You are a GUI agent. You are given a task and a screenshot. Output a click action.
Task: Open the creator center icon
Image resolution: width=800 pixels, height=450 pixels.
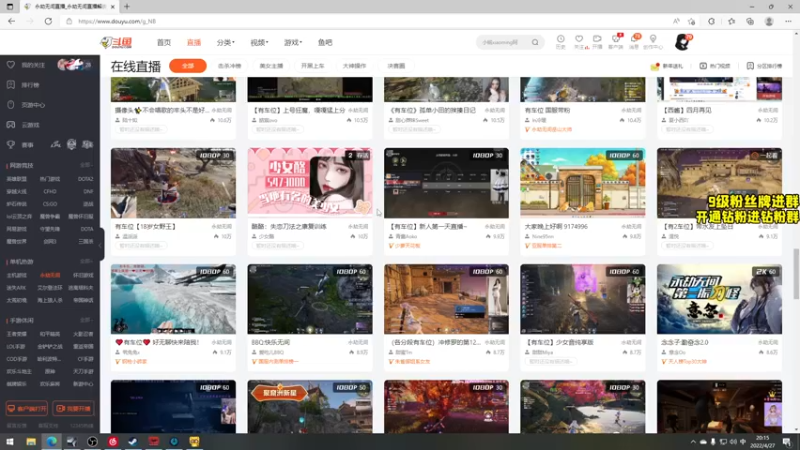point(653,39)
